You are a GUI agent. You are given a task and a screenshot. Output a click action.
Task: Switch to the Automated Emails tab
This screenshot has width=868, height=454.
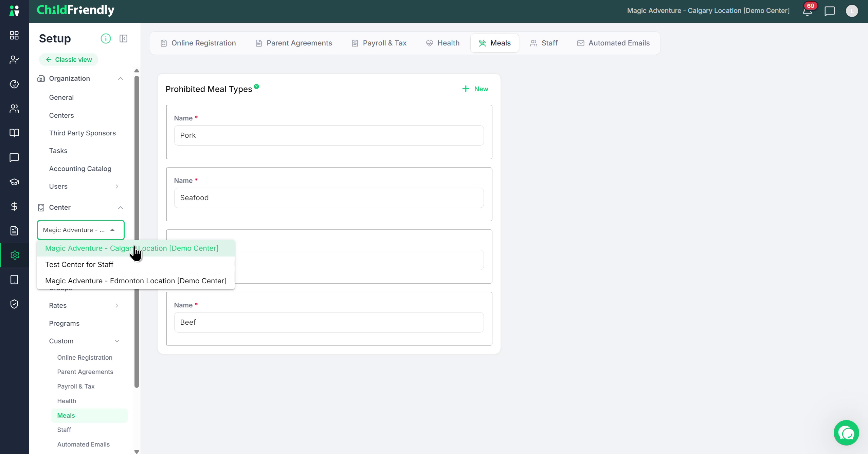(x=613, y=43)
